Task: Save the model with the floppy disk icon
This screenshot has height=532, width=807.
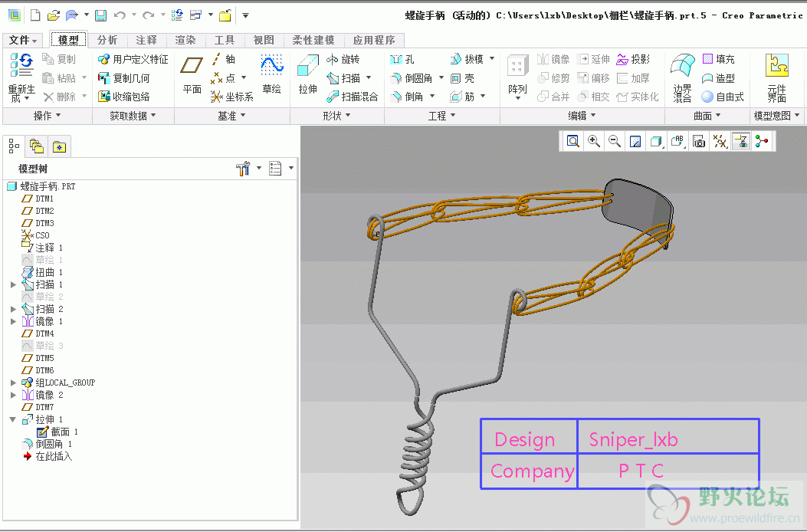Action: [101, 15]
